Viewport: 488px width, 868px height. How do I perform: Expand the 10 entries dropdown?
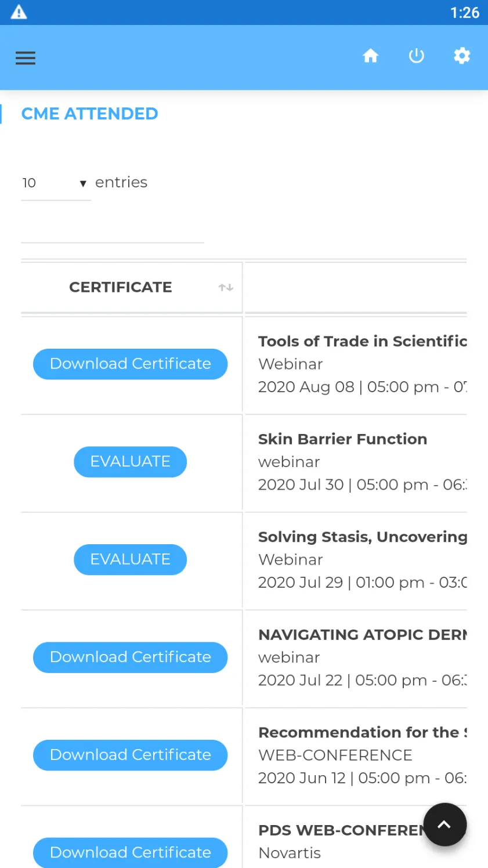click(x=56, y=183)
